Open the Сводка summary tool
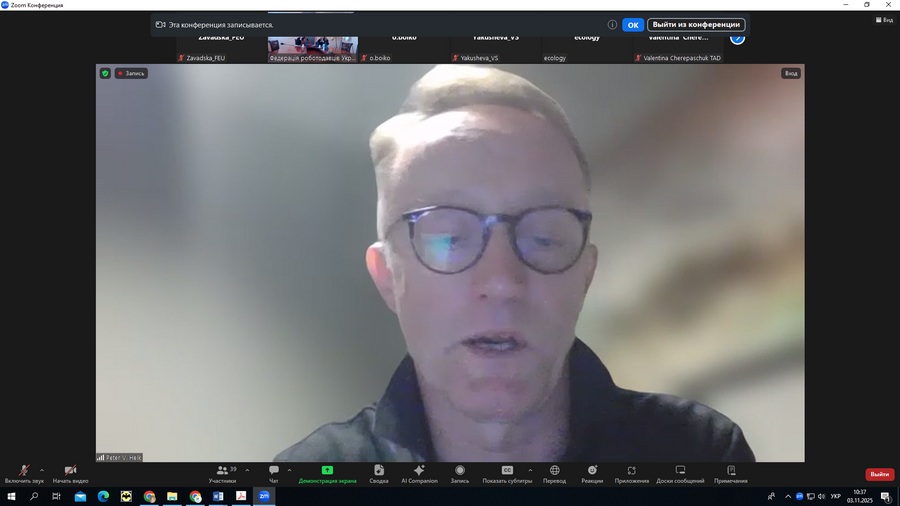 (x=379, y=472)
